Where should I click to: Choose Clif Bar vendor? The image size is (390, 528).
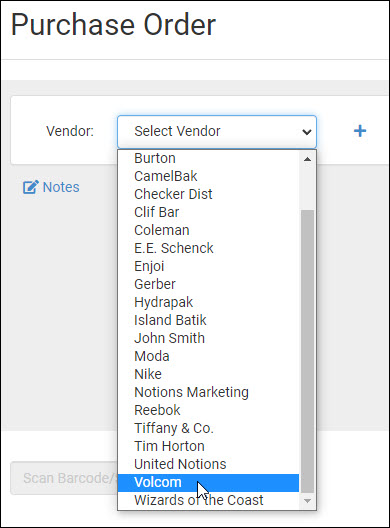[208, 212]
